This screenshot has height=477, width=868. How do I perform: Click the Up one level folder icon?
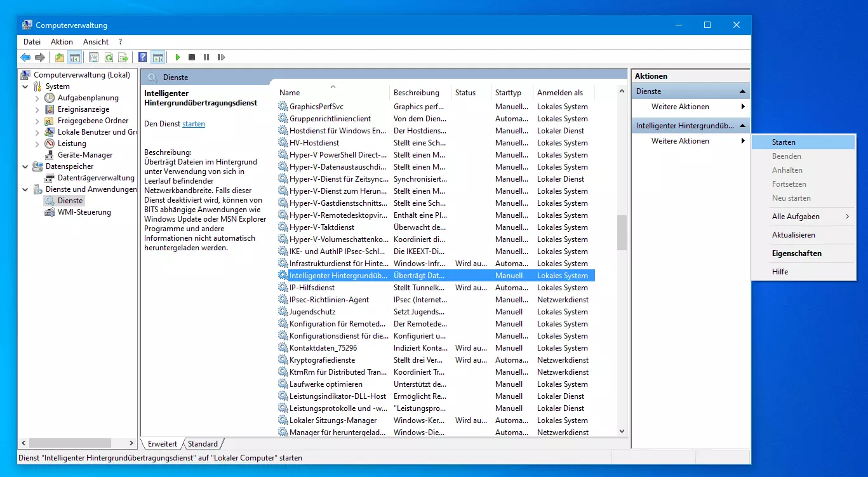[60, 57]
